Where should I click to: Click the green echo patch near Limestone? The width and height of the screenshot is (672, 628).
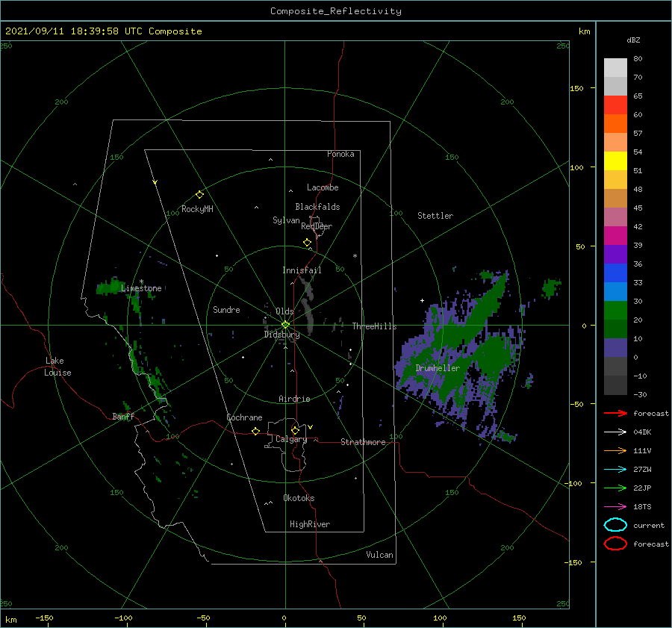(109, 287)
